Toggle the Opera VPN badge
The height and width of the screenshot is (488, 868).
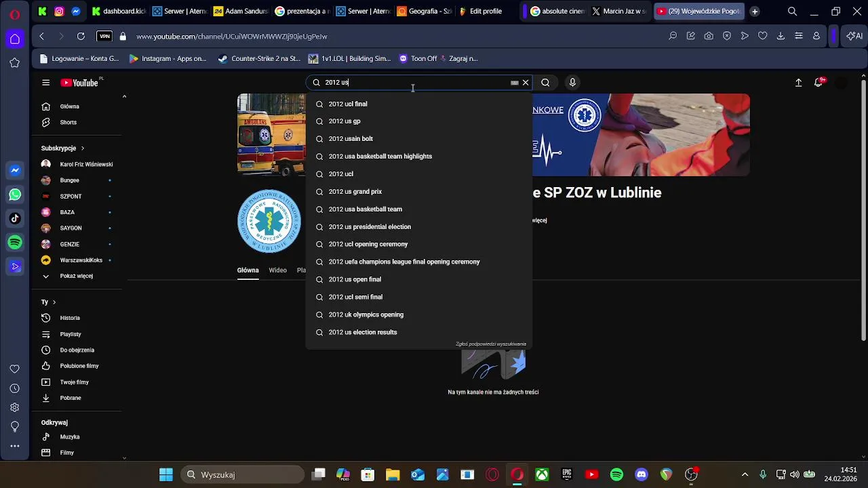pyautogui.click(x=104, y=36)
